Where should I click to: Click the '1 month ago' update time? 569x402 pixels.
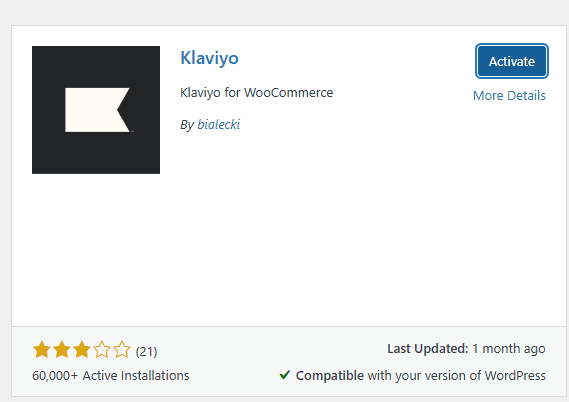(x=509, y=349)
